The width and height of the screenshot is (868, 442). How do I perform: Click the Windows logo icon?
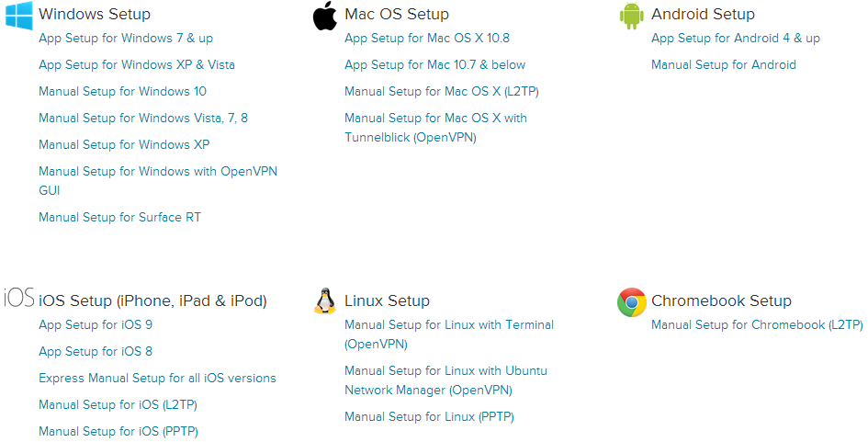tap(19, 15)
